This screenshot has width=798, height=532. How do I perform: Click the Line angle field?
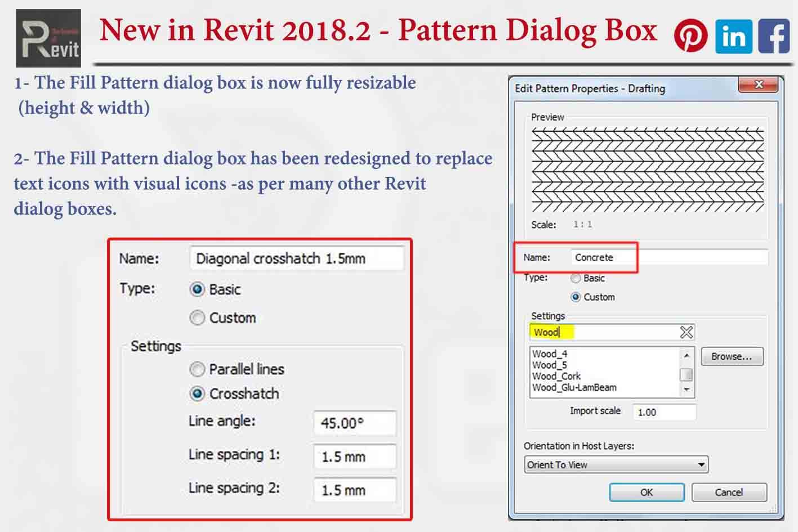[x=355, y=423]
